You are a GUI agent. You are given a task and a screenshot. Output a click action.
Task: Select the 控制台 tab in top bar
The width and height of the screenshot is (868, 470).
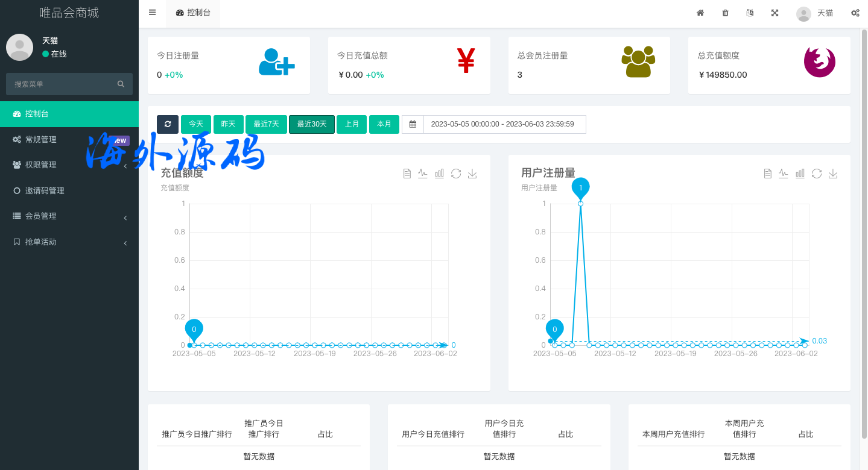(193, 13)
